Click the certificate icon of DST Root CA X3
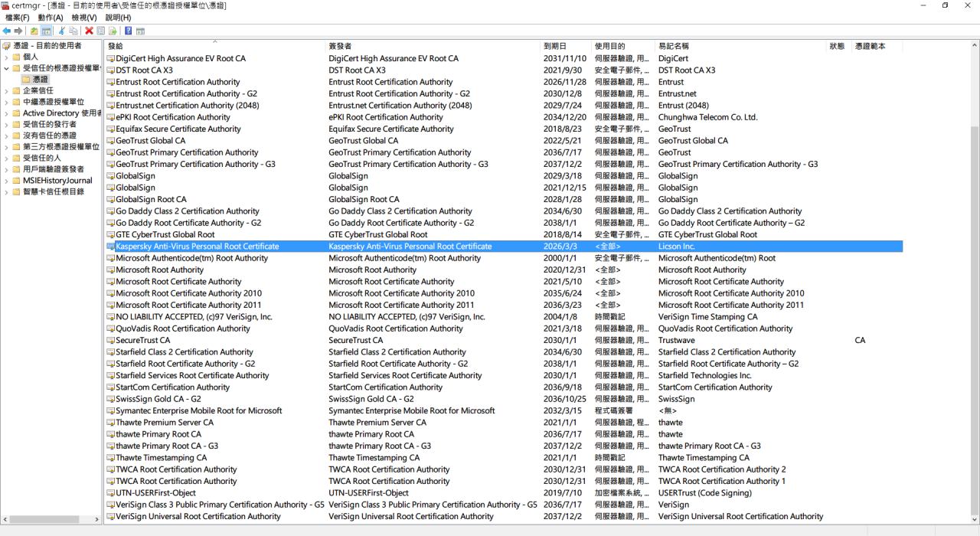 (x=111, y=70)
